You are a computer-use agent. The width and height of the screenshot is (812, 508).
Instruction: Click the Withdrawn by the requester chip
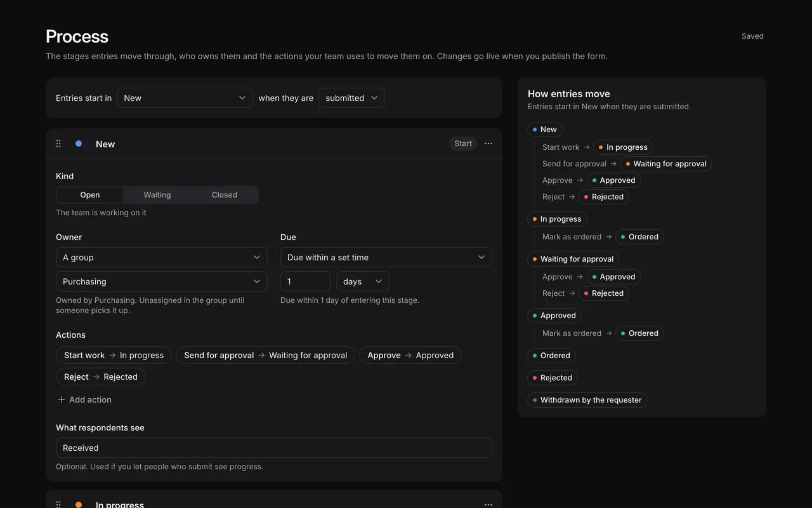tap(587, 400)
